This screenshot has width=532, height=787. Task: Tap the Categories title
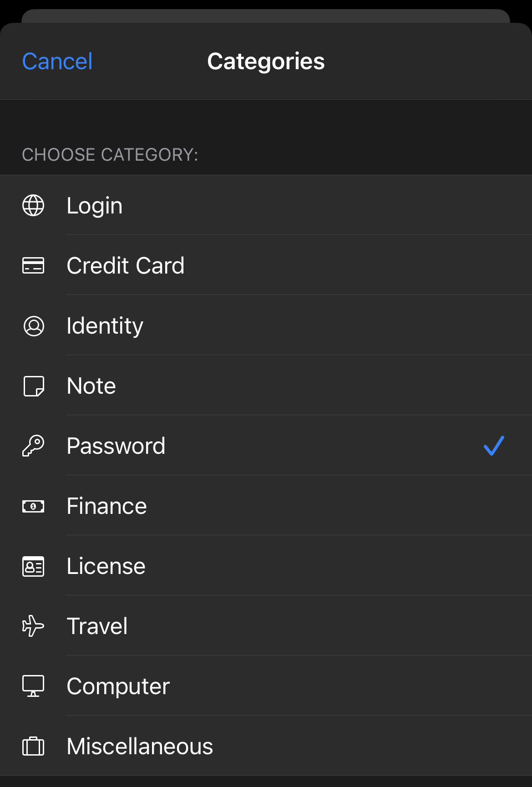(x=266, y=61)
